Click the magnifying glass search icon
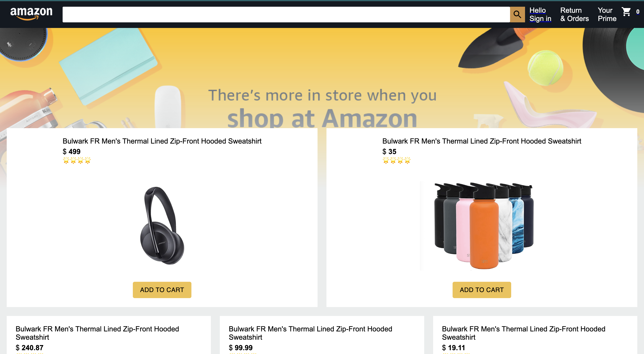Screen dimensions: 644x354 click(517, 15)
